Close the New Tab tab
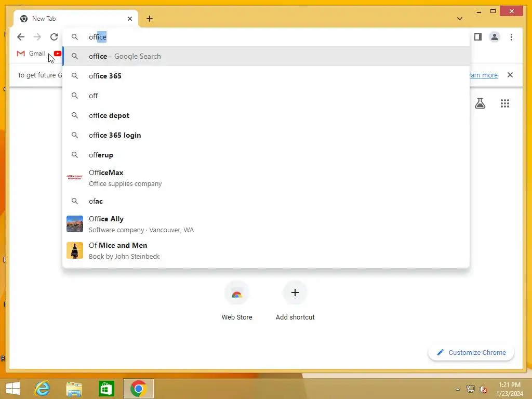The image size is (532, 399). click(x=129, y=19)
